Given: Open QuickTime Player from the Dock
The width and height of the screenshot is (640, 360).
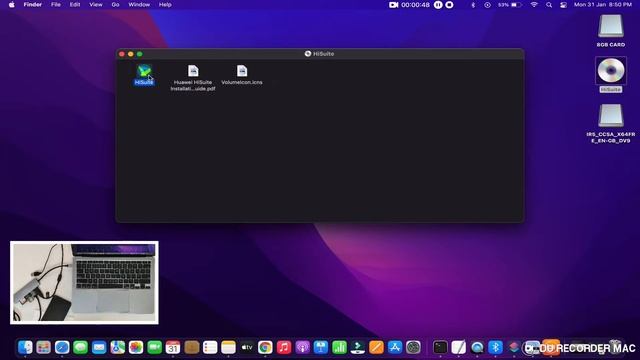Looking at the screenshot, I should tap(477, 347).
